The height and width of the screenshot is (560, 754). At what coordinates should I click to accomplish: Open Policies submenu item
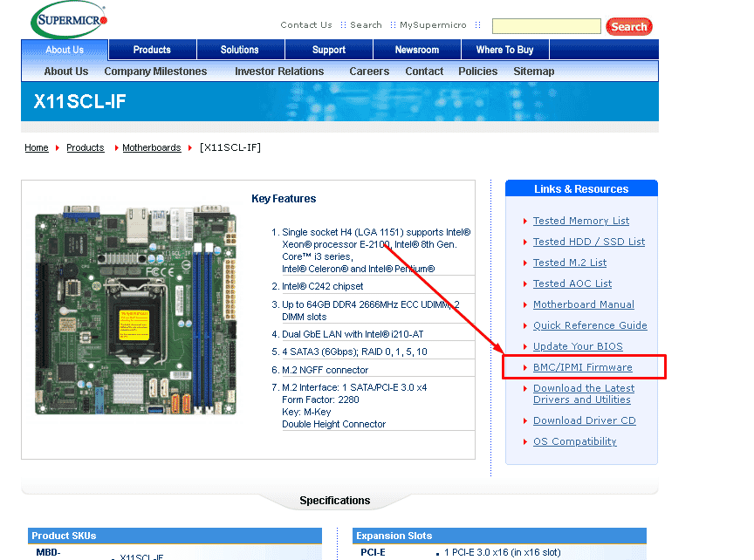tap(478, 72)
